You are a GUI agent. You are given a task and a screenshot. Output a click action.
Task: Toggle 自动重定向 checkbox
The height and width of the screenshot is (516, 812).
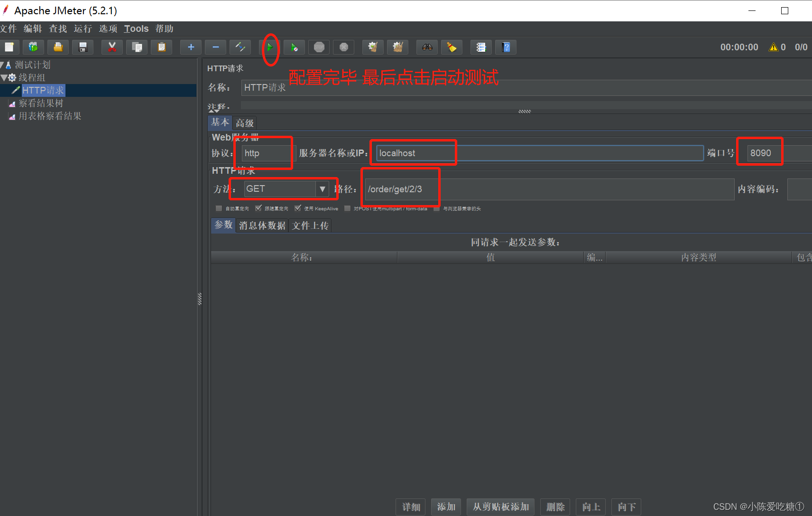pyautogui.click(x=219, y=208)
